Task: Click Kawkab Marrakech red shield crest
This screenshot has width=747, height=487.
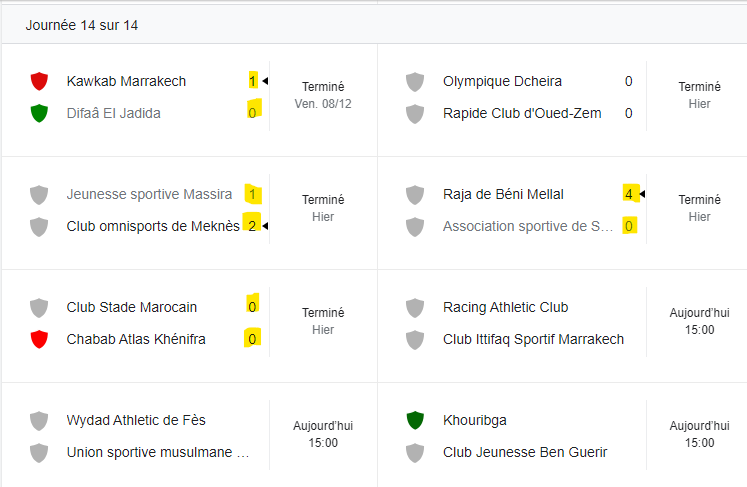Action: [39, 81]
